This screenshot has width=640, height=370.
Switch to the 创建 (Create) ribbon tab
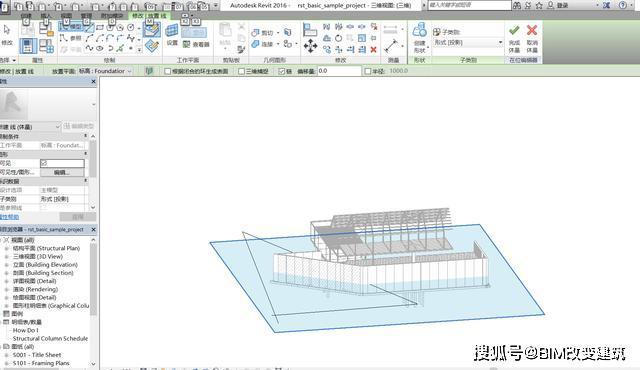(x=27, y=16)
